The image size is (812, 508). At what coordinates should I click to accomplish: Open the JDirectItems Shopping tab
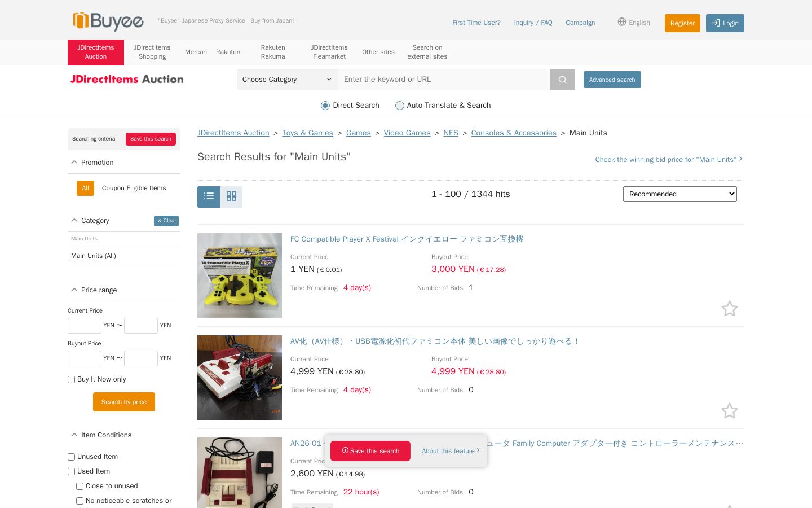coord(152,52)
